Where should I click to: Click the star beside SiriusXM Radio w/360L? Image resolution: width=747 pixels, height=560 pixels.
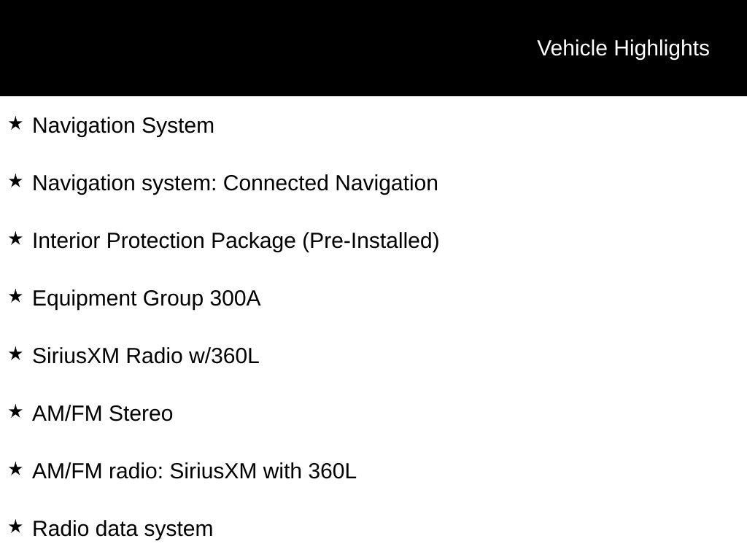(x=15, y=354)
